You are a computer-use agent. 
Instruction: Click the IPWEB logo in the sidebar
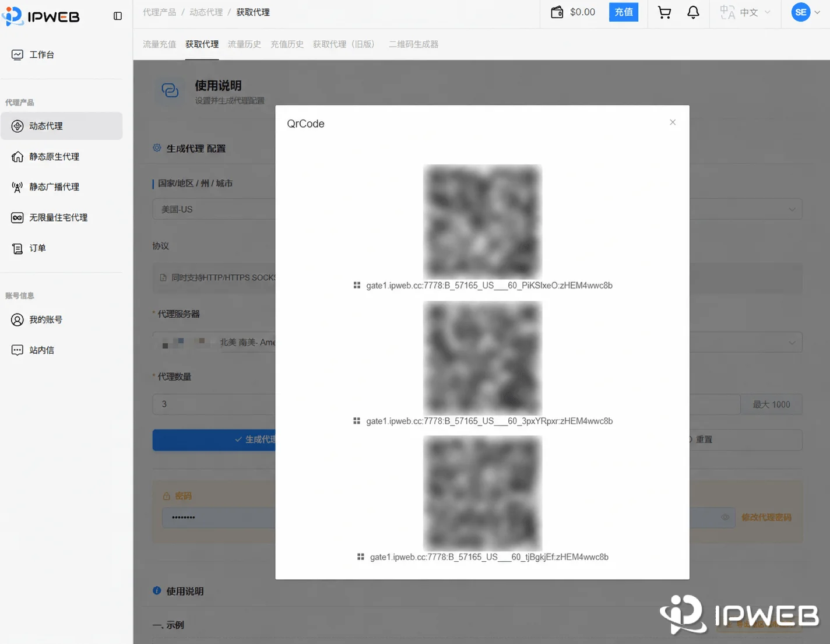[41, 16]
